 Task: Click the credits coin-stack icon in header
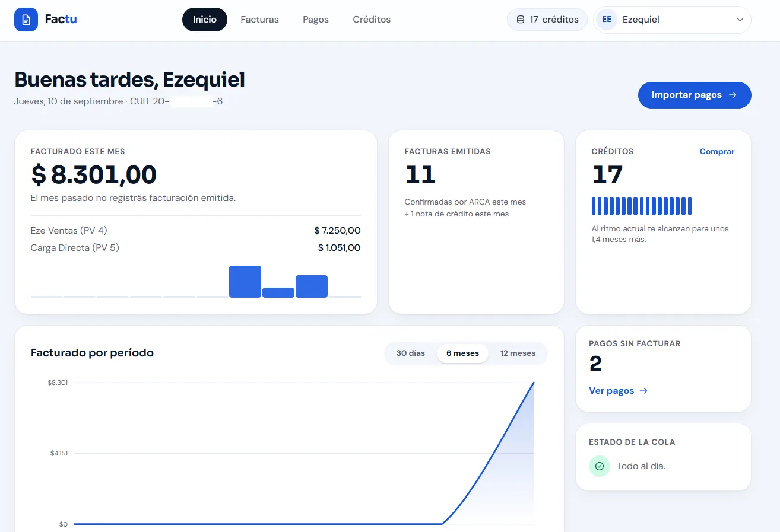pos(521,20)
